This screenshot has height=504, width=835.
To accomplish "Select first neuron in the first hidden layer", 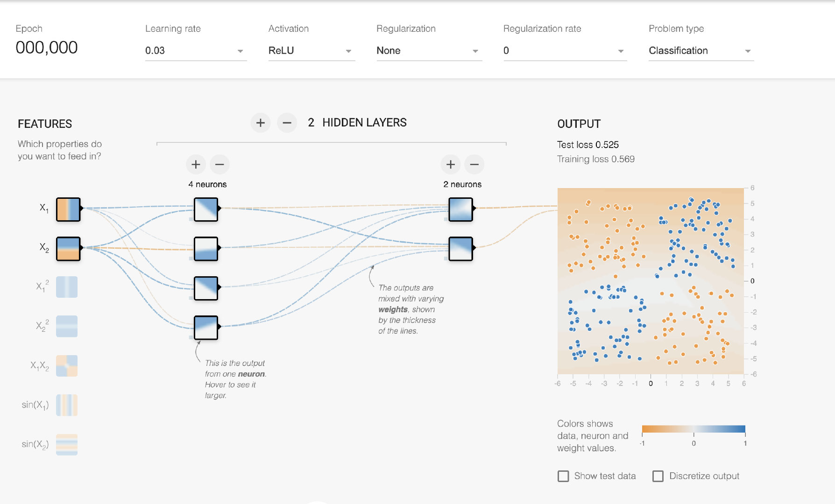I will (x=206, y=209).
